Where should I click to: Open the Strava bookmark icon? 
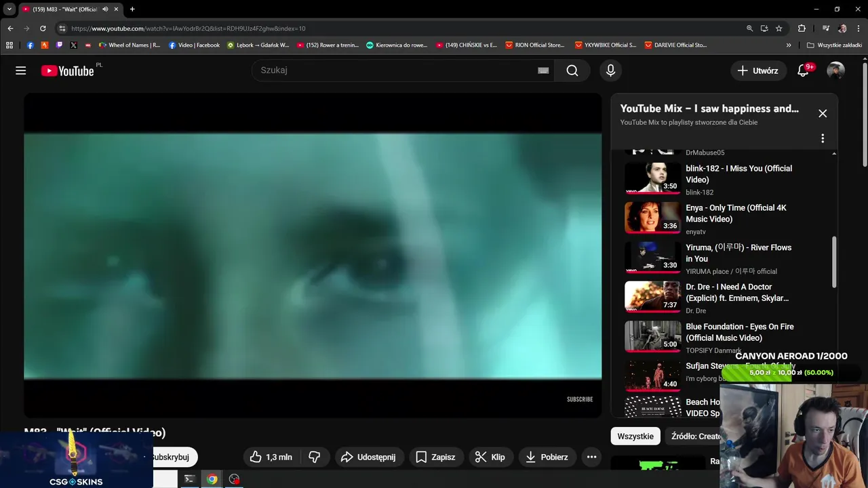point(45,45)
